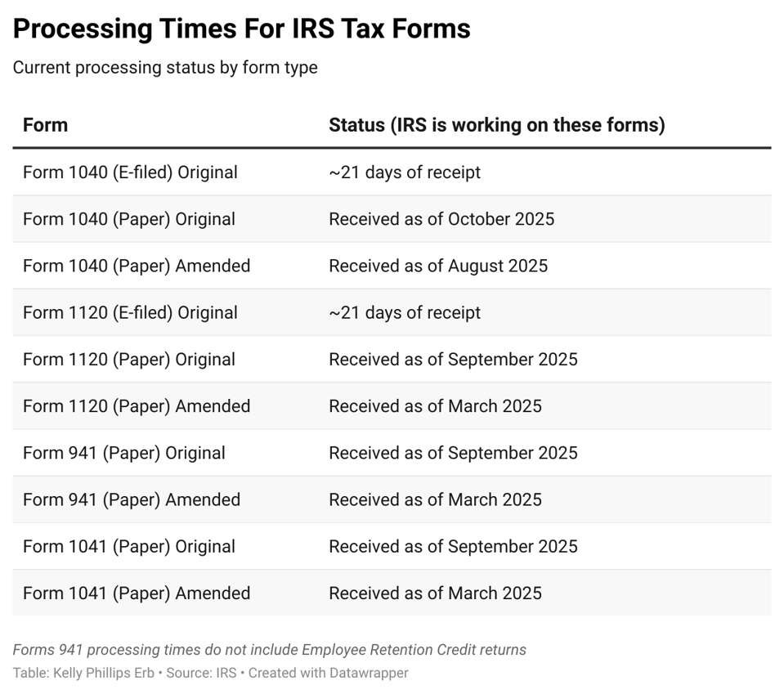Click the Form 1040 E-filed "~21 days of receipt" status
Viewport: 784px width, 694px height.
[x=405, y=172]
